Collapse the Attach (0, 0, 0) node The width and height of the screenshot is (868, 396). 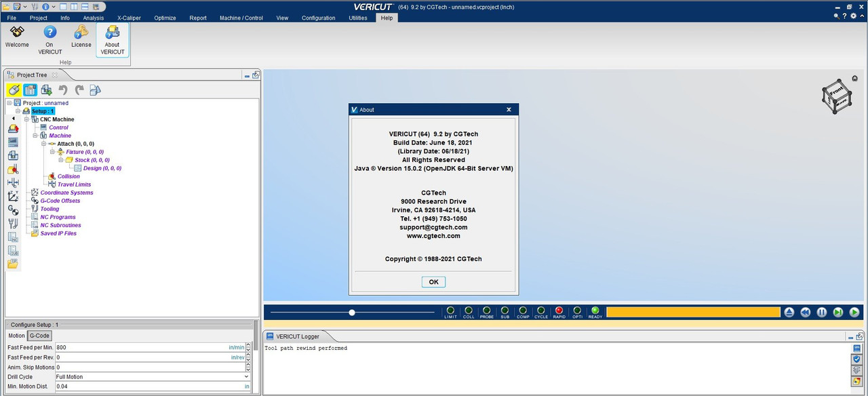[x=43, y=144]
